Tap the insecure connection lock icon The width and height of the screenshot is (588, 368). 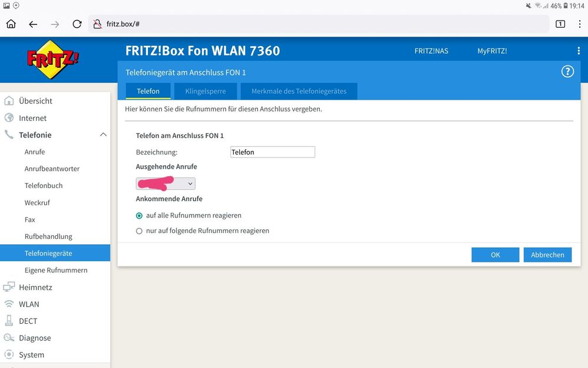97,24
